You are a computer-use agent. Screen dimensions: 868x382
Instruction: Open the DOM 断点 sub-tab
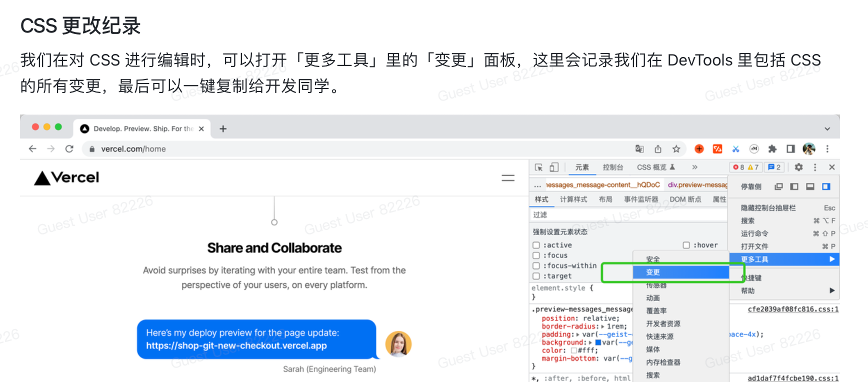pos(685,199)
